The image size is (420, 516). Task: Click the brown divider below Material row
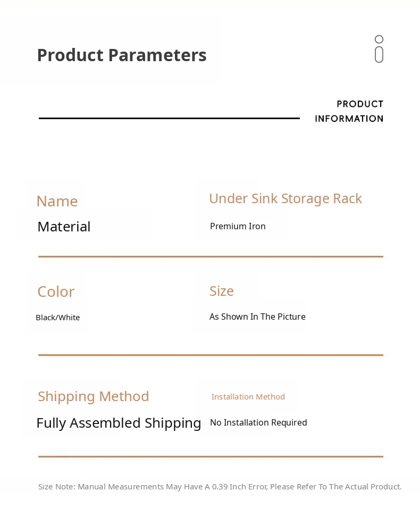click(x=211, y=256)
